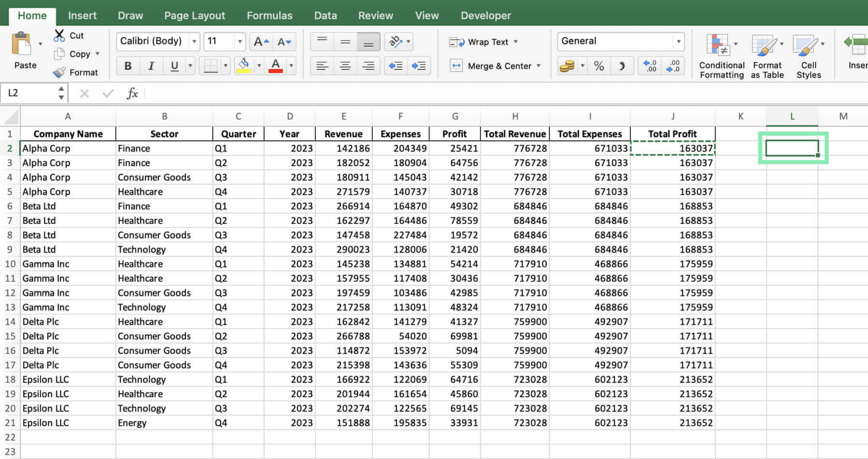Select column A header

[68, 116]
